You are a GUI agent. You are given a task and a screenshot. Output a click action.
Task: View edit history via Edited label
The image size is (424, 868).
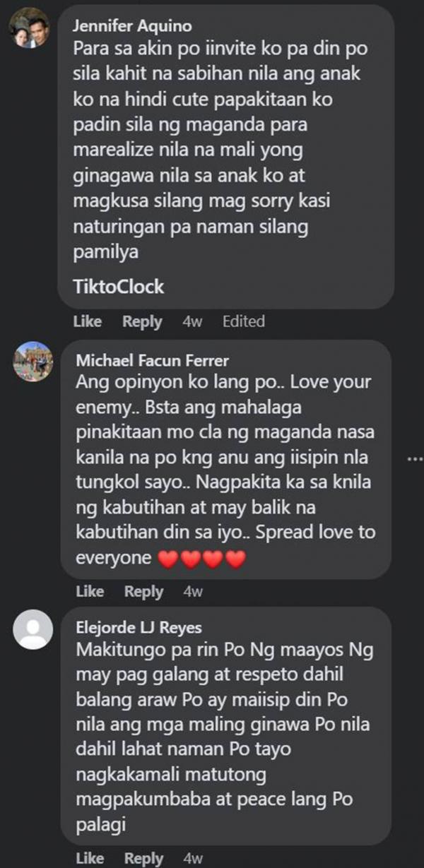(x=243, y=321)
